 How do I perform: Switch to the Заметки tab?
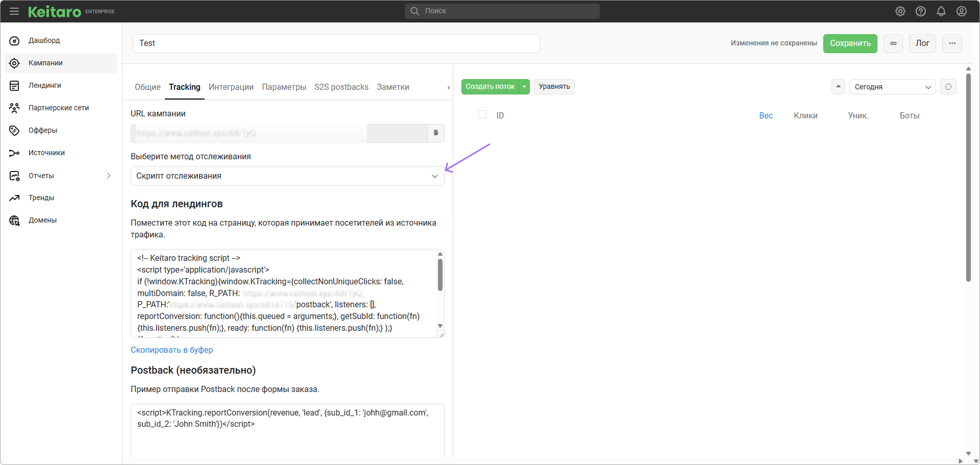(393, 87)
